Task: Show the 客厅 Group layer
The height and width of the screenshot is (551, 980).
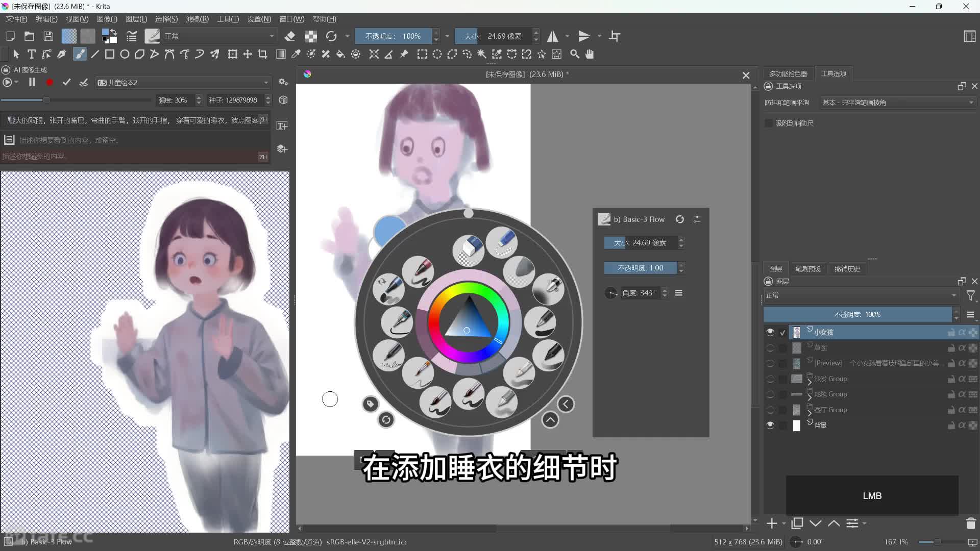Action: click(770, 410)
